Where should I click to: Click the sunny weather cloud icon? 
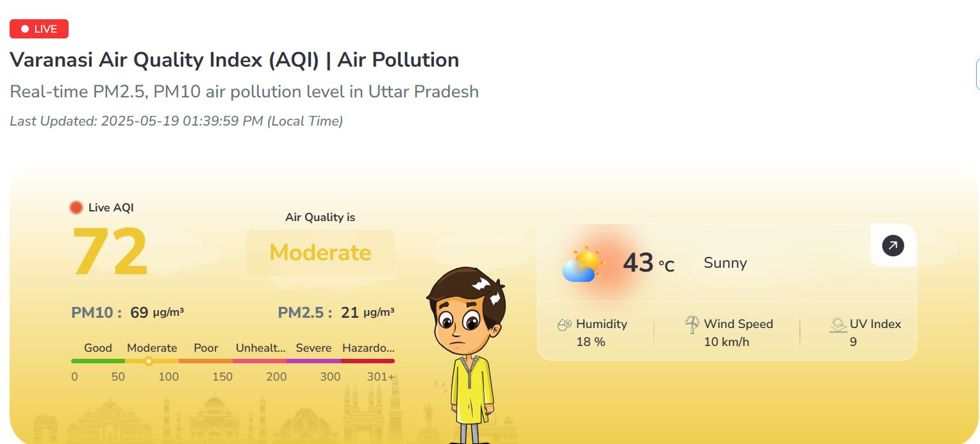point(583,264)
